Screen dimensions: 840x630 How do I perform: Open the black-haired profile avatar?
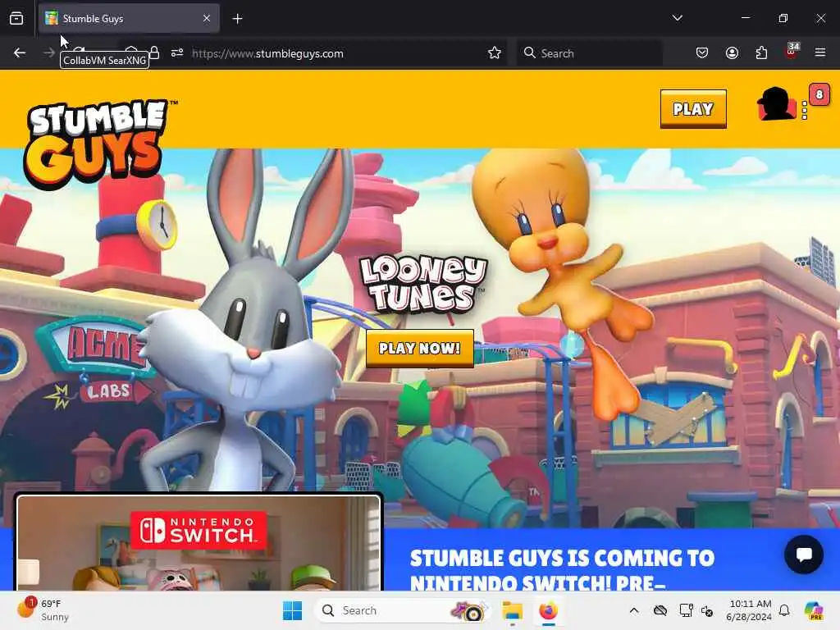(776, 104)
